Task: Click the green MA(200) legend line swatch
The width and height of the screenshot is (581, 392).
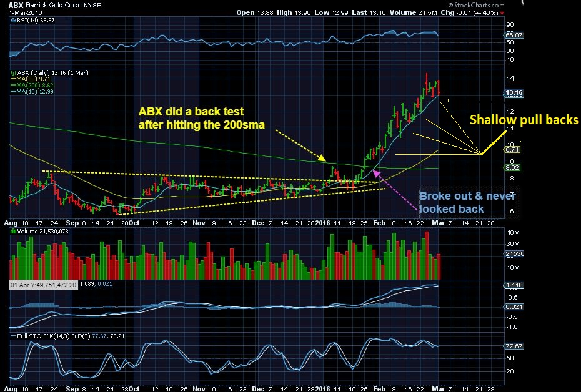Action: pos(13,85)
